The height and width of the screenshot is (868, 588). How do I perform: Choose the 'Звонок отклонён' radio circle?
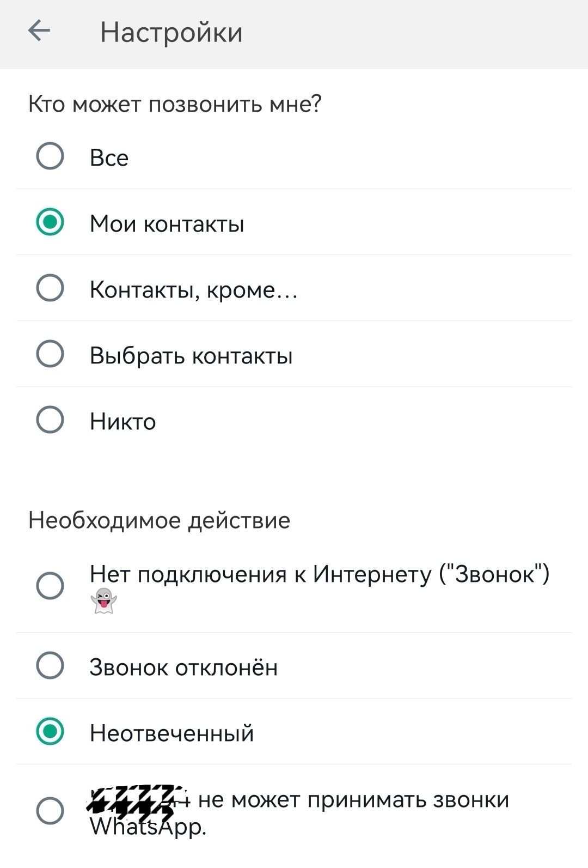coord(50,665)
